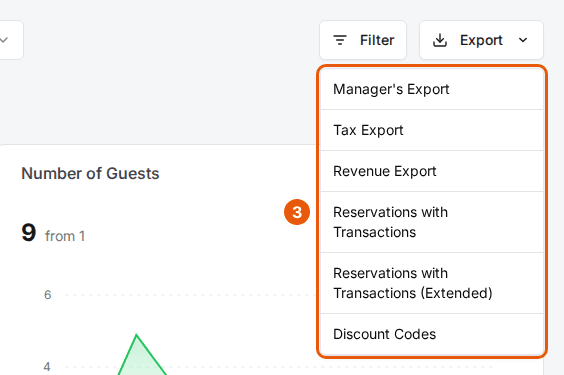Open the Filter button
The height and width of the screenshot is (375, 564).
tap(363, 40)
